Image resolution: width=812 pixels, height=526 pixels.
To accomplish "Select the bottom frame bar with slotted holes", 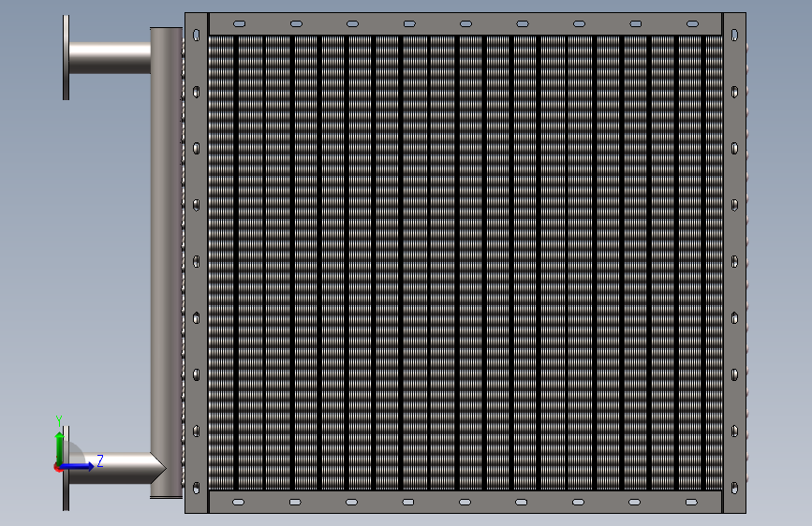I will point(465,502).
